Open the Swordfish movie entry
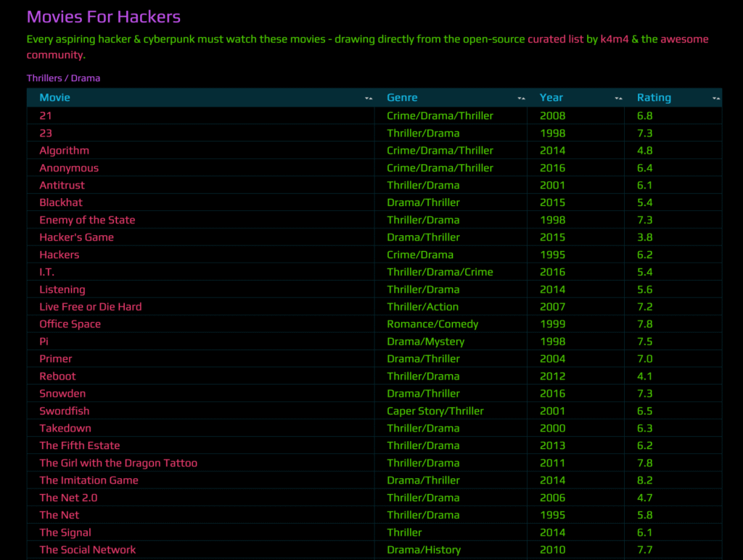The width and height of the screenshot is (743, 560). coord(65,411)
